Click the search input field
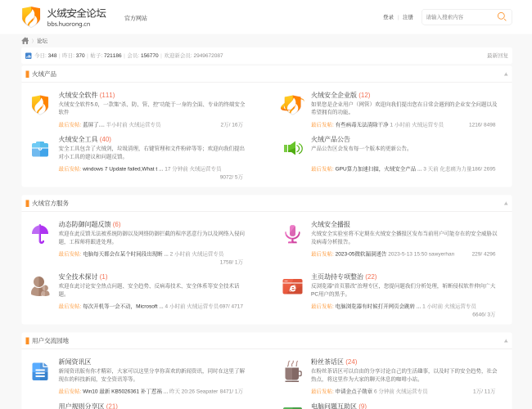Viewport: 532px width, 409px height. point(458,16)
